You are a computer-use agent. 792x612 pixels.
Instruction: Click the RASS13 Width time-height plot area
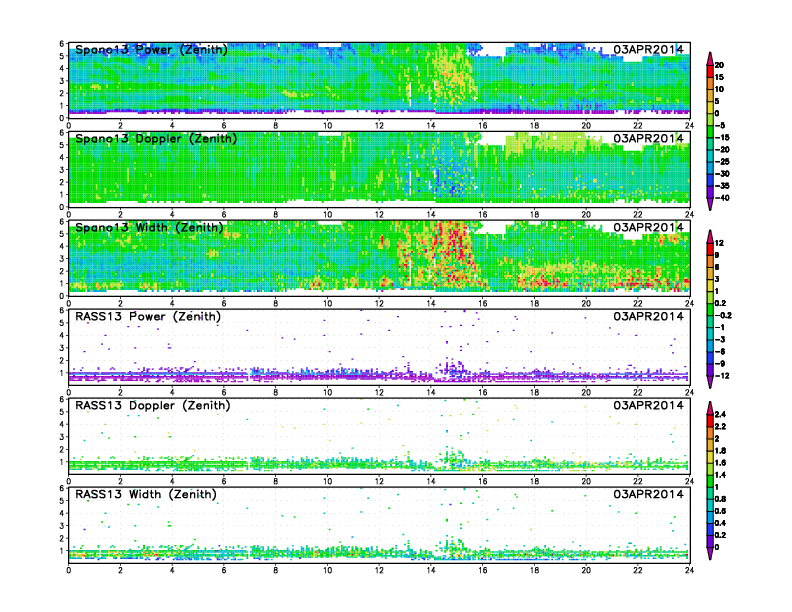pyautogui.click(x=379, y=525)
